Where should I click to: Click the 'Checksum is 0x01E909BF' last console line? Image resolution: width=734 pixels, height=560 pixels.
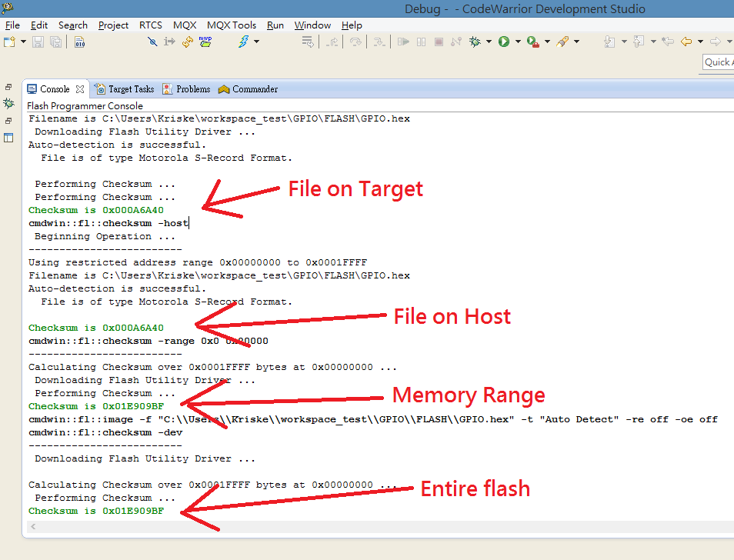[x=96, y=511]
